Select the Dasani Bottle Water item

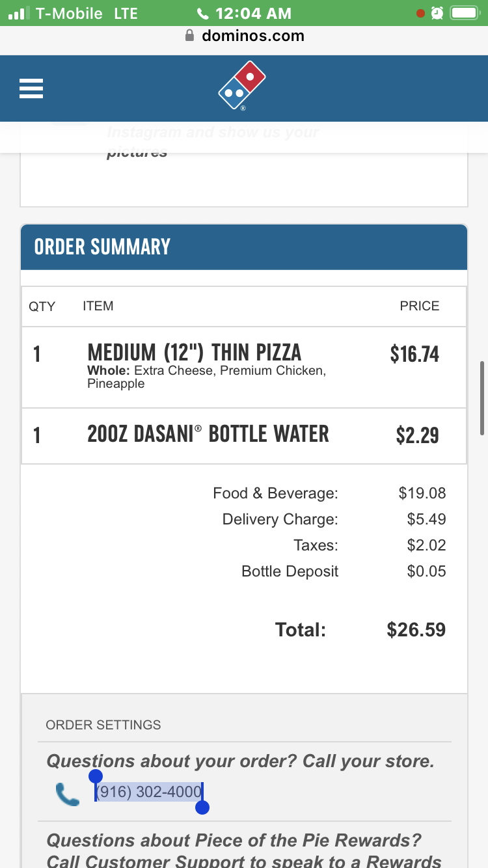[x=208, y=435]
